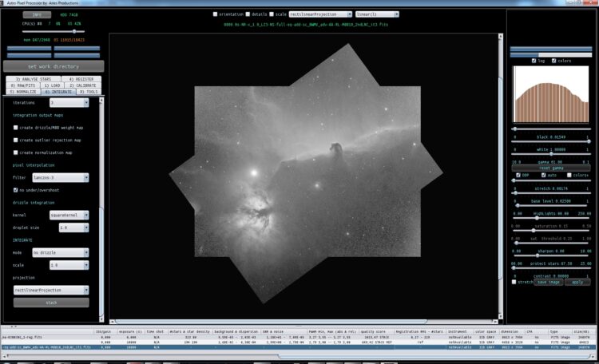Toggle the DDP checkbox

(x=518, y=175)
